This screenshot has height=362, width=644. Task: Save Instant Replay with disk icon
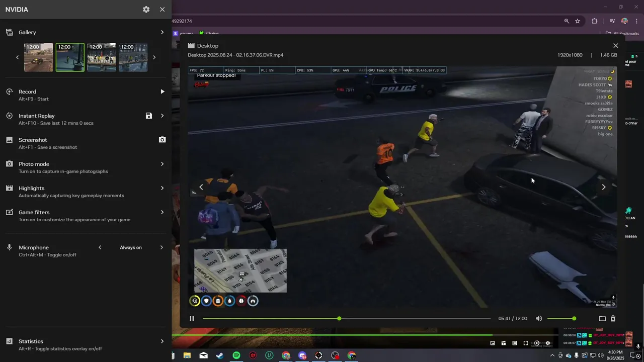[x=149, y=116]
